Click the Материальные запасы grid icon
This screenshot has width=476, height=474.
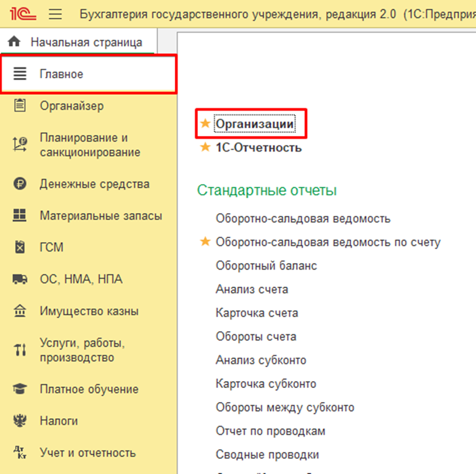[x=20, y=215]
